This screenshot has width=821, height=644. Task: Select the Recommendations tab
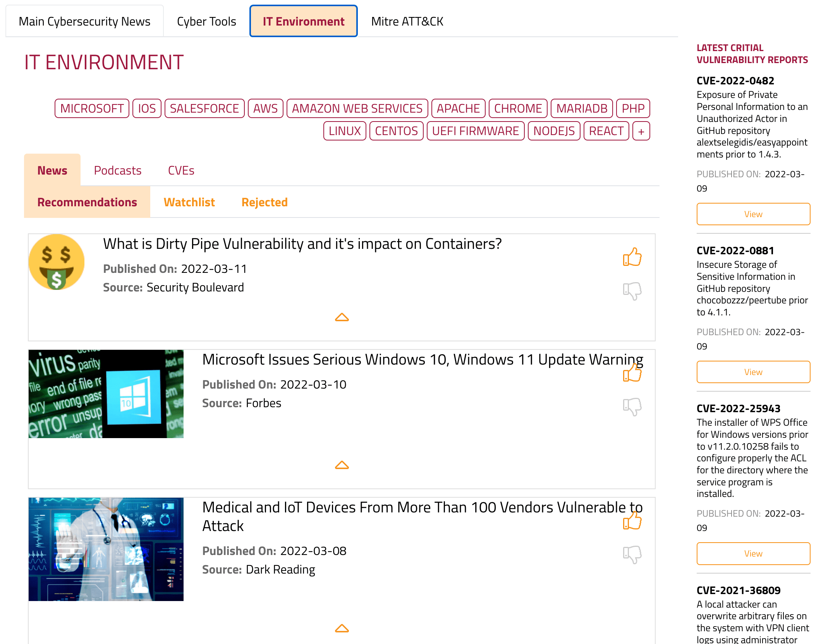(87, 202)
